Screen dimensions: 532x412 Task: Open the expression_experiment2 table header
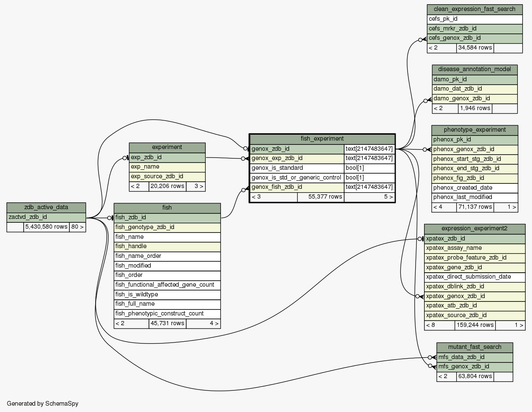pos(474,229)
